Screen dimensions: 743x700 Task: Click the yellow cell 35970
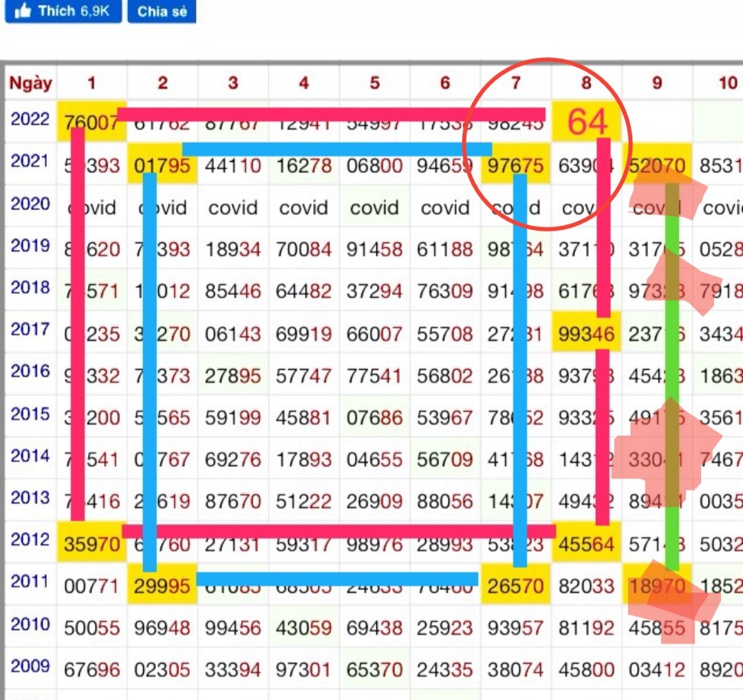[x=91, y=544]
